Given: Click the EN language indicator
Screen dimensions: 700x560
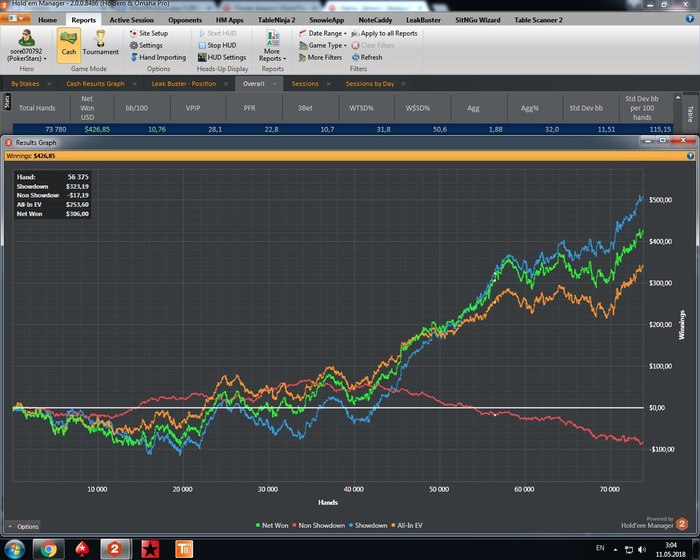Looking at the screenshot, I should [x=600, y=548].
